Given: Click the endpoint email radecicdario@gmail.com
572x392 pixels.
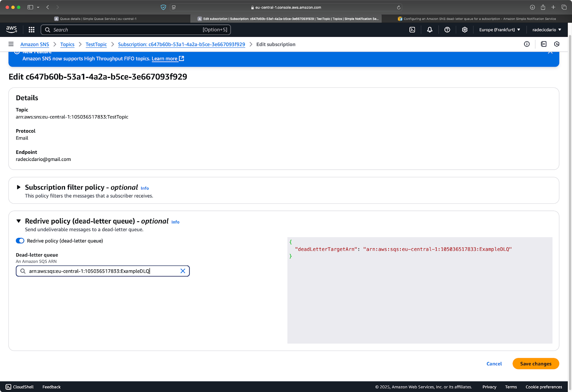Looking at the screenshot, I should [x=43, y=159].
